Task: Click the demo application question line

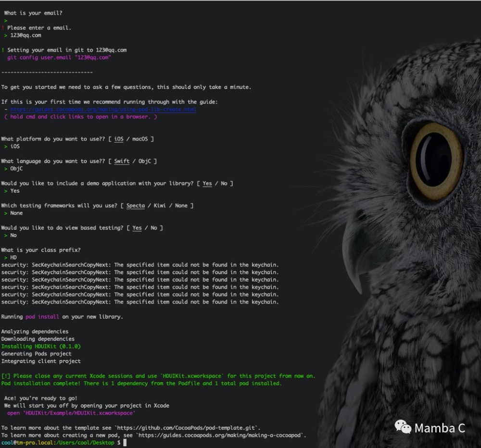Action: (x=117, y=183)
